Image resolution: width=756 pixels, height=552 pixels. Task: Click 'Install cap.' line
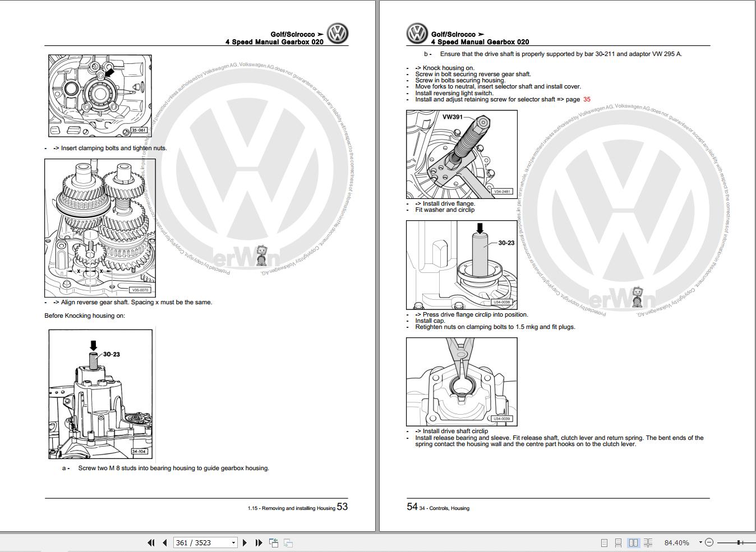click(x=430, y=321)
